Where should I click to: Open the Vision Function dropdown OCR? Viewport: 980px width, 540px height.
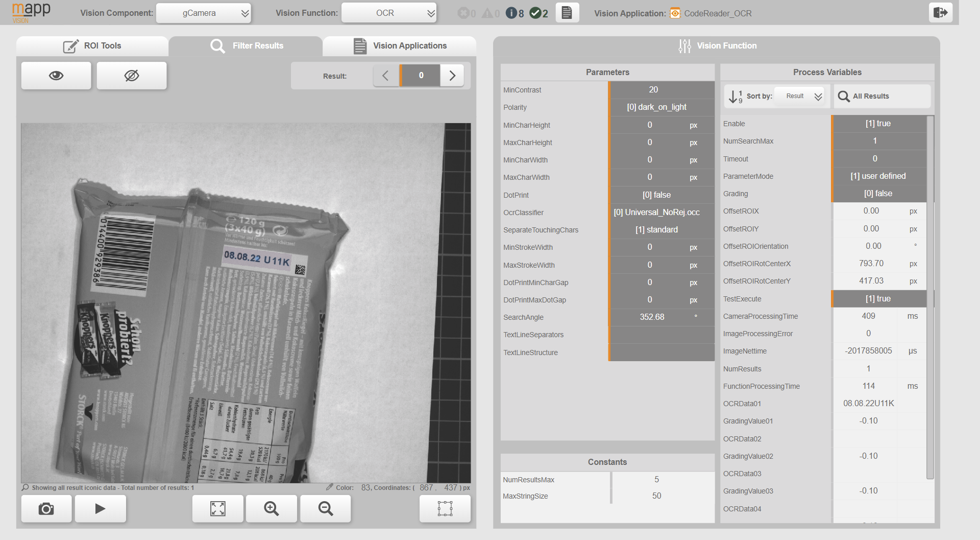[x=389, y=13]
